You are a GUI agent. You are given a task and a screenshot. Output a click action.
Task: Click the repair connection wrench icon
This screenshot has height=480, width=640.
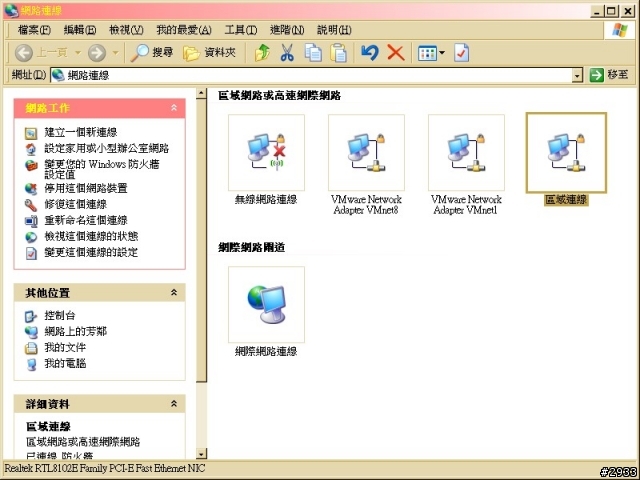[x=31, y=204]
